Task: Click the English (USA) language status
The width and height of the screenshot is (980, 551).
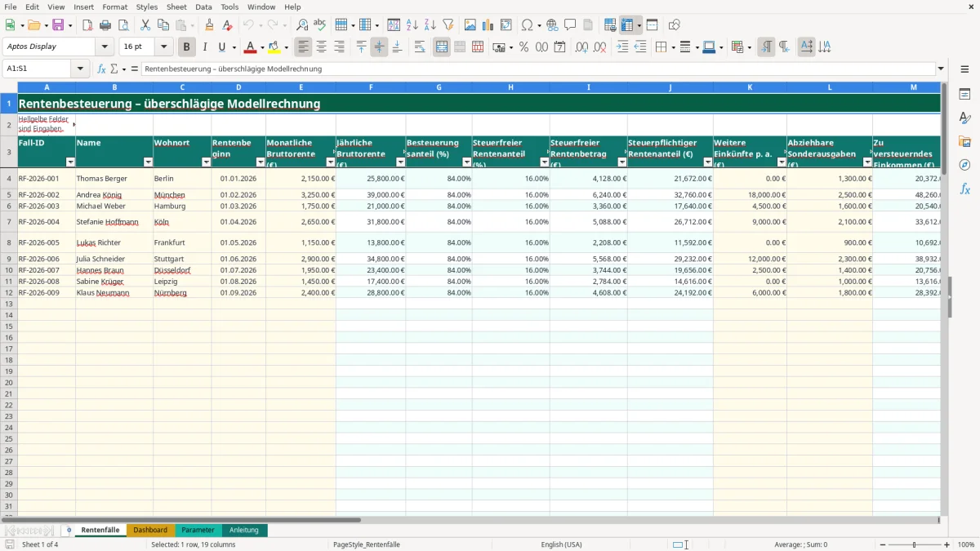Action: 562,544
